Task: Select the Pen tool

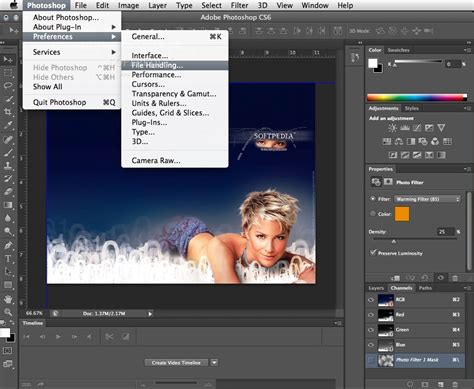Action: (x=8, y=245)
